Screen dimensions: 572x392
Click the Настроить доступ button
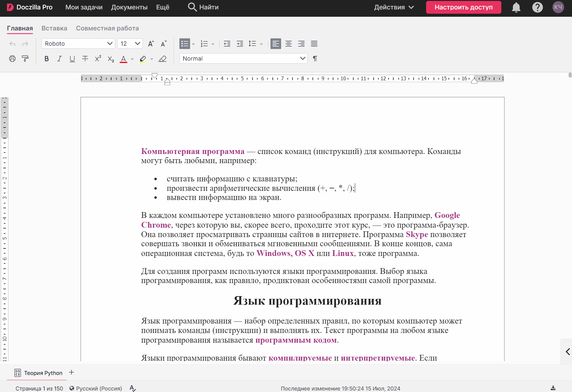(463, 7)
